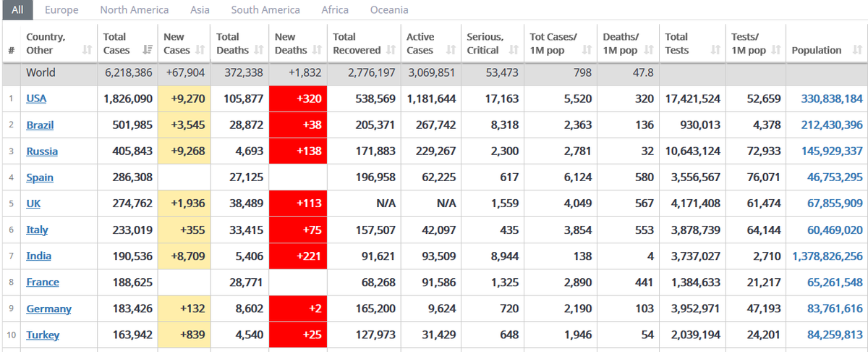Click Turkey population 84,259,813 link
Viewport: 868px width, 352px height.
[835, 335]
